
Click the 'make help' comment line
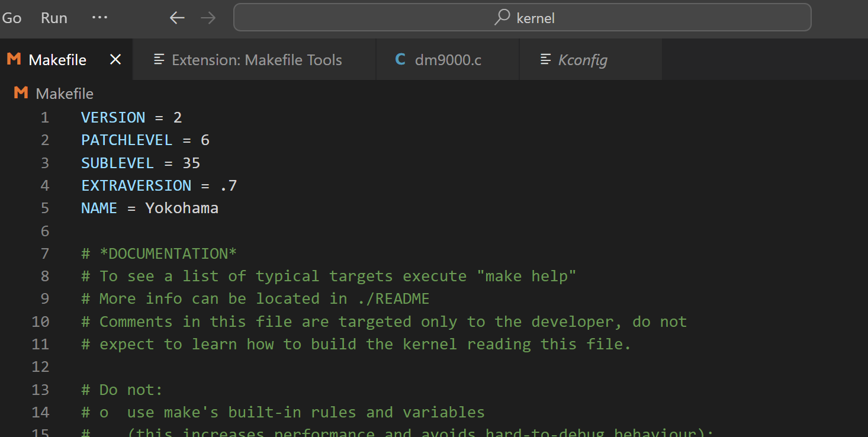tap(329, 276)
